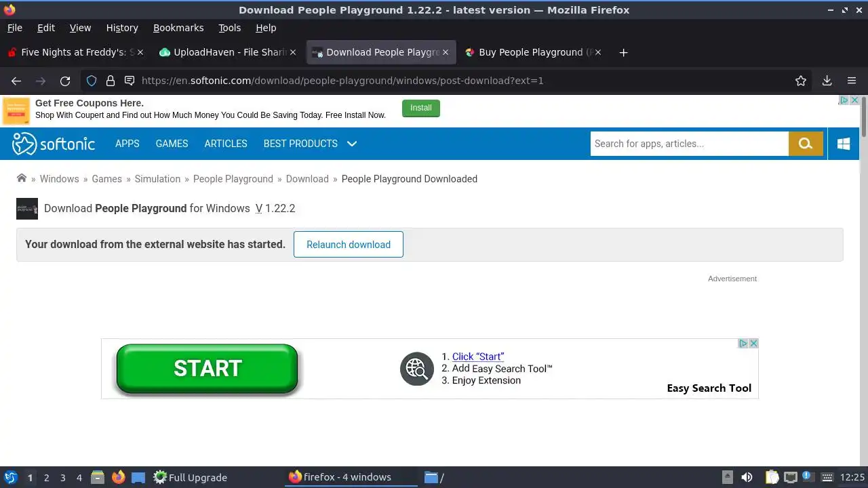Expand the Best Products dropdown chevron
The width and height of the screenshot is (868, 488).
352,144
